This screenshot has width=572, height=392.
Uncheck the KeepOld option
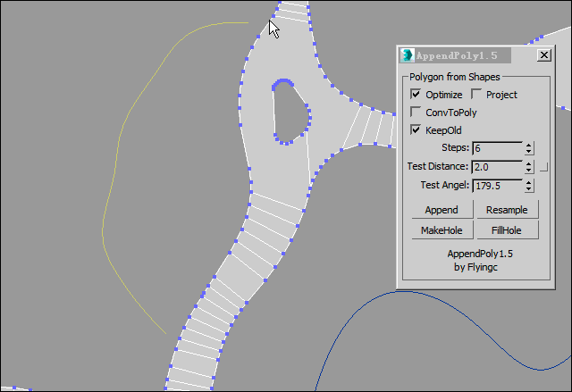(x=416, y=129)
